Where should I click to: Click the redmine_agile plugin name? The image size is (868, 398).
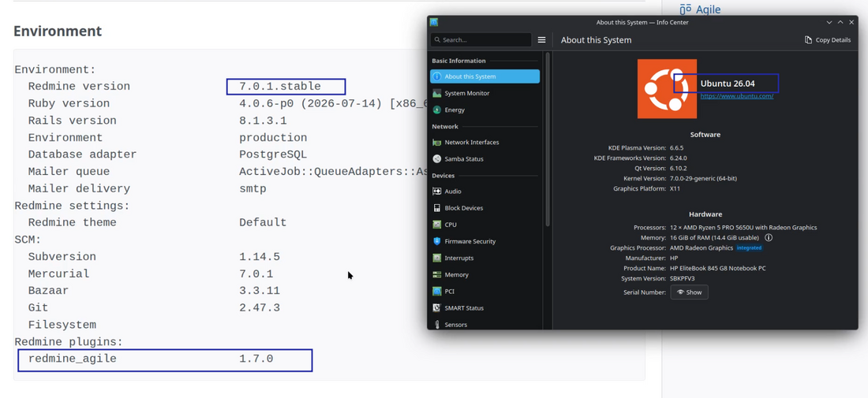[x=73, y=359]
